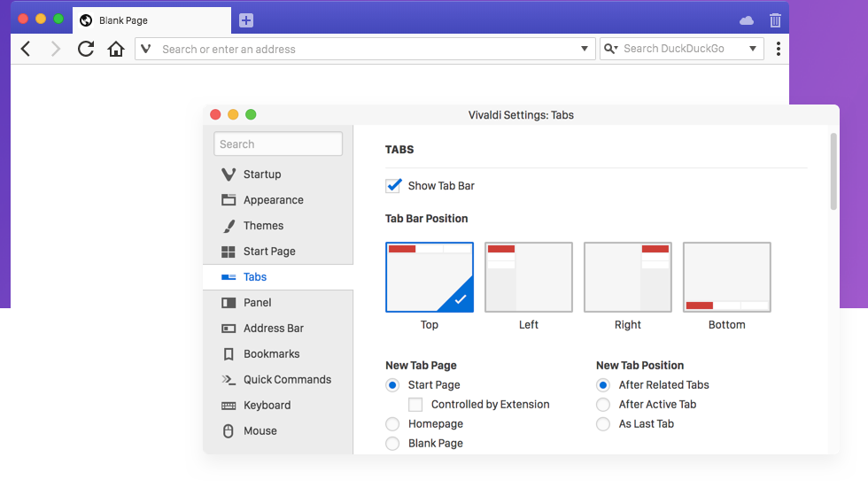Click the forward navigation arrow
868x488 pixels.
(x=55, y=49)
